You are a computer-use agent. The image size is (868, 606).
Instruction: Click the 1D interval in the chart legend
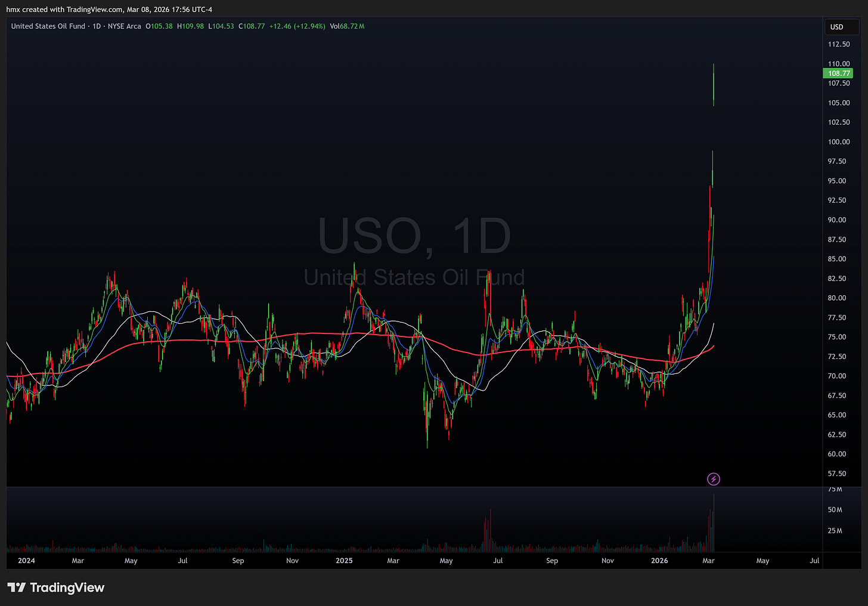[97, 26]
